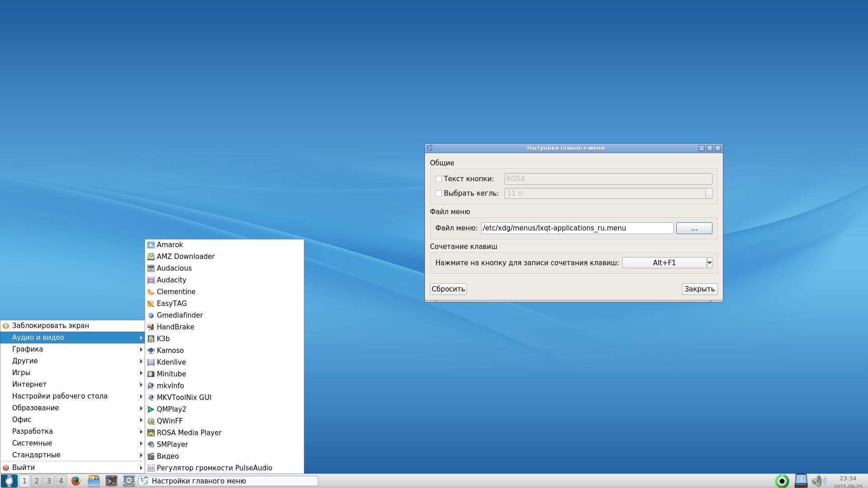Click the '...' browse button for the menu file
The height and width of the screenshot is (488, 868).
pos(694,229)
